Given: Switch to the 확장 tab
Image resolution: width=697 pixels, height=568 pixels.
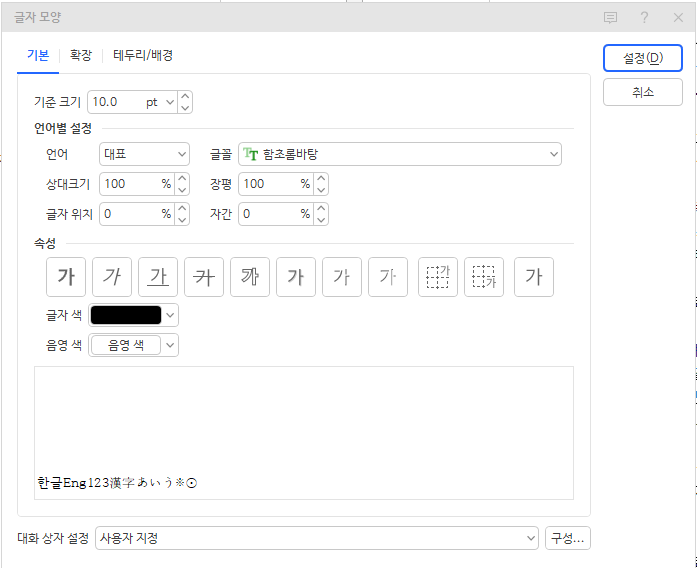Looking at the screenshot, I should [x=80, y=56].
